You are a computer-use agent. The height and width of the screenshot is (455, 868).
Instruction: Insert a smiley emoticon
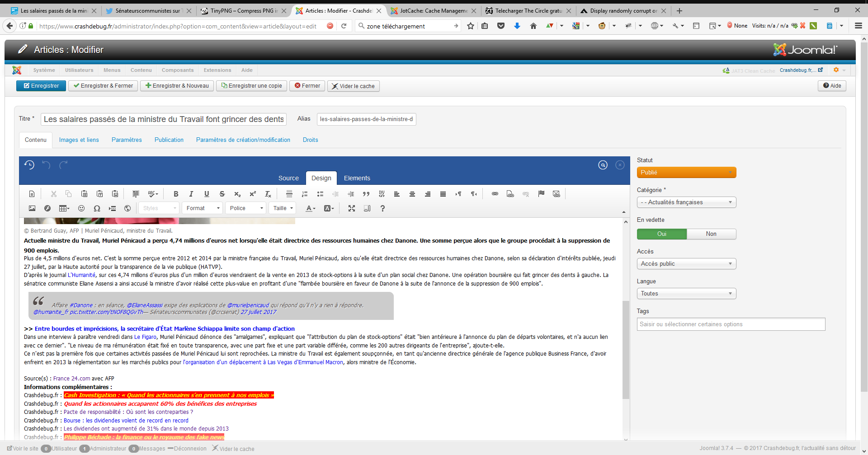click(x=81, y=208)
